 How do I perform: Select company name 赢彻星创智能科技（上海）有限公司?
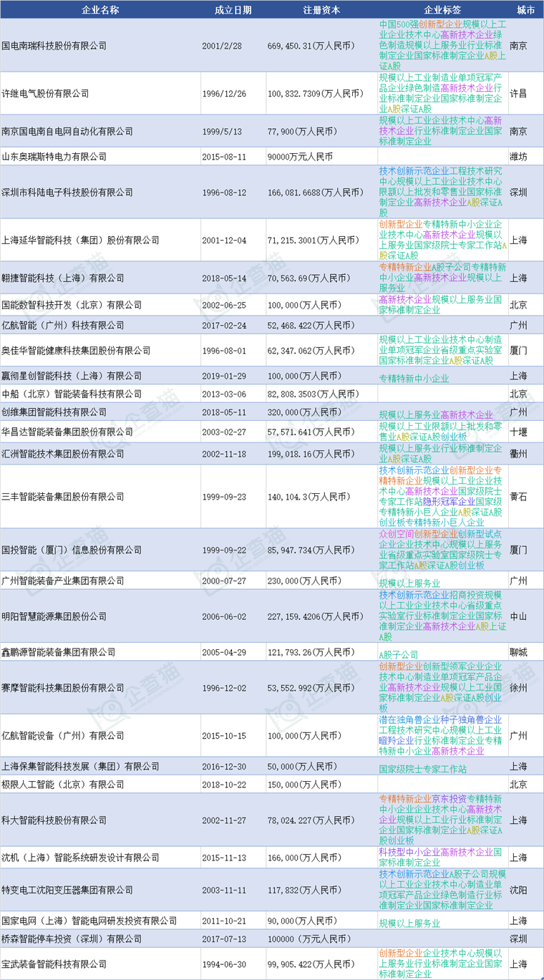tap(72, 376)
